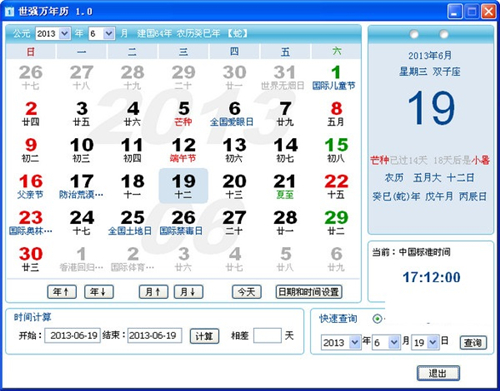The height and width of the screenshot is (391, 500).
Task: Click the start date input field
Action: [73, 335]
